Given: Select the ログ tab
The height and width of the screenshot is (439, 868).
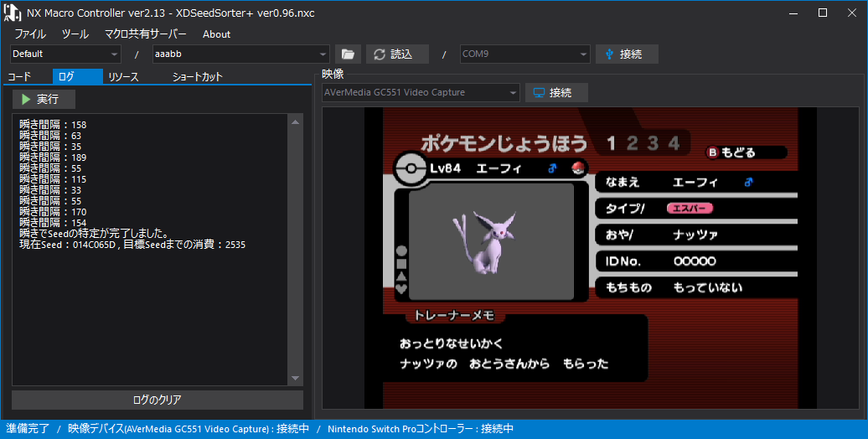Looking at the screenshot, I should 77,77.
